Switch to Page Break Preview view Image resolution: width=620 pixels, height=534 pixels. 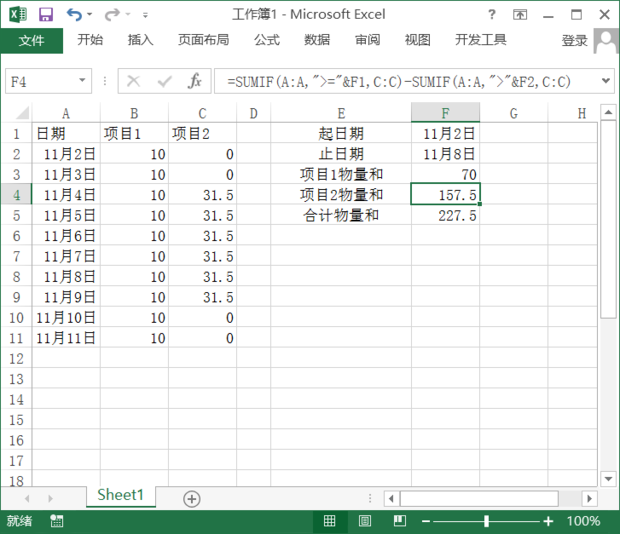[x=400, y=521]
